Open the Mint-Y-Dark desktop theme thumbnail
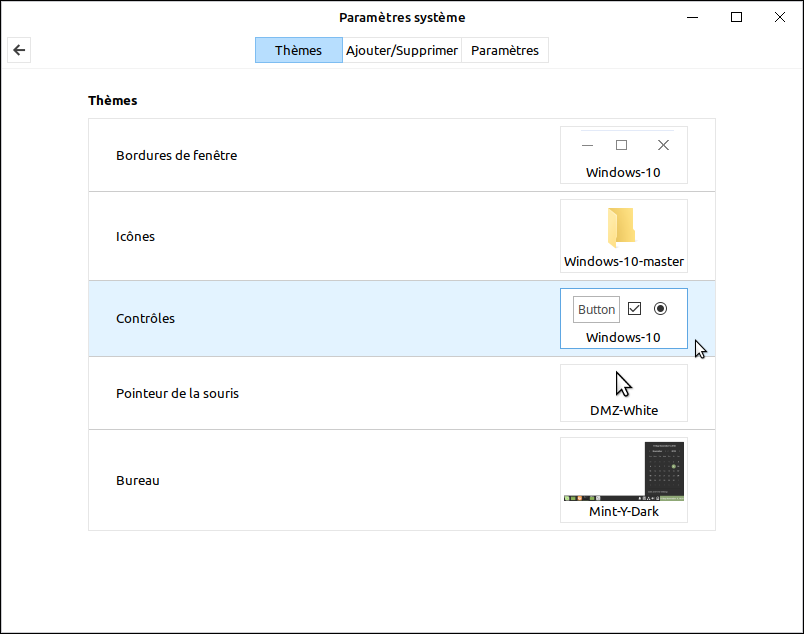The image size is (804, 634). (x=623, y=480)
